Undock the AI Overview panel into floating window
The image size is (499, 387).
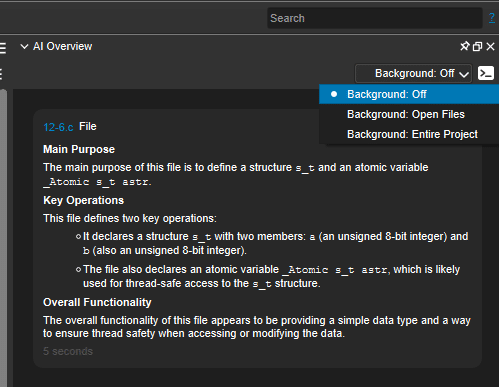[478, 46]
